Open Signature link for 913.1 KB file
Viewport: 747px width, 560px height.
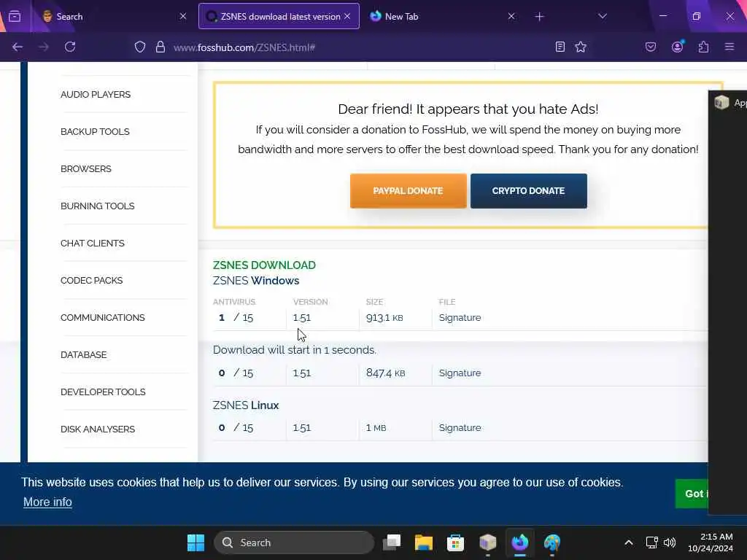460,318
